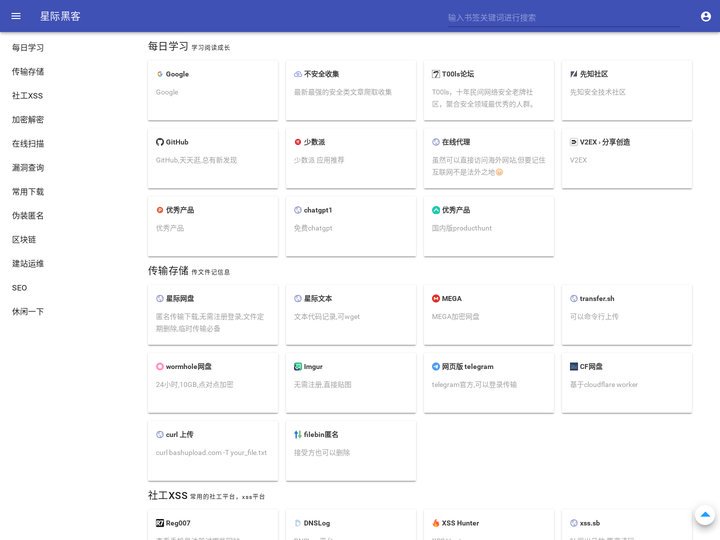The width and height of the screenshot is (720, 540).
Task: Click the Imgur green icon
Action: tap(298, 366)
